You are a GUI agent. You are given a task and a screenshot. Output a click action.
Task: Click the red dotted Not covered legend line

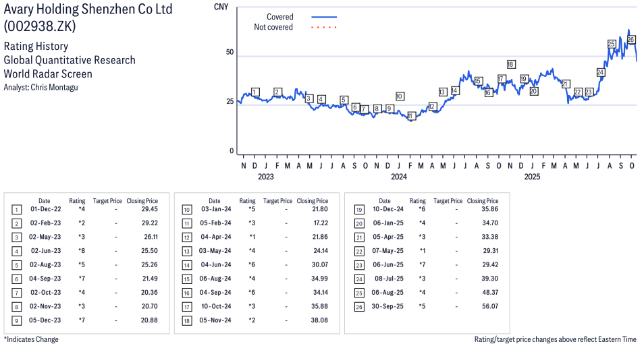tap(324, 28)
